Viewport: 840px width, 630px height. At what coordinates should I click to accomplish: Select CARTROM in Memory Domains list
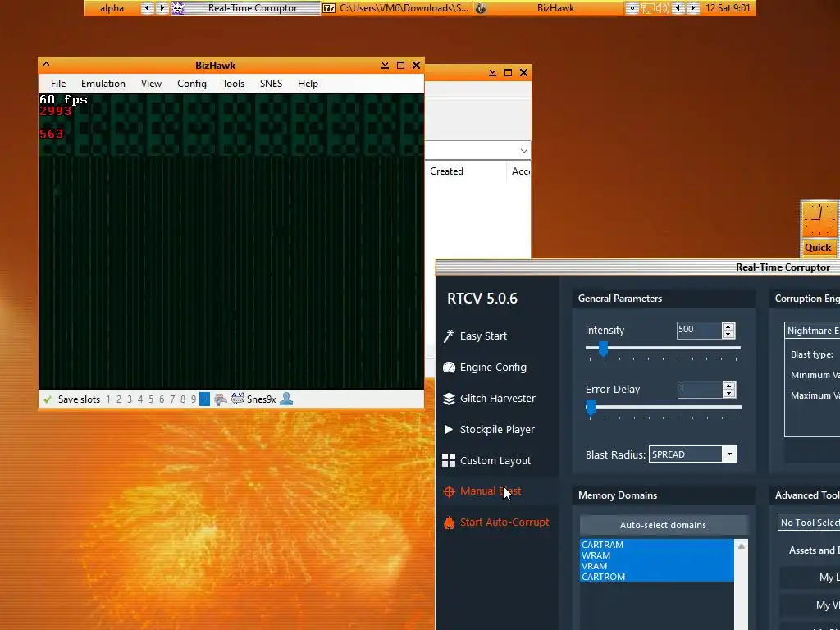pyautogui.click(x=657, y=577)
